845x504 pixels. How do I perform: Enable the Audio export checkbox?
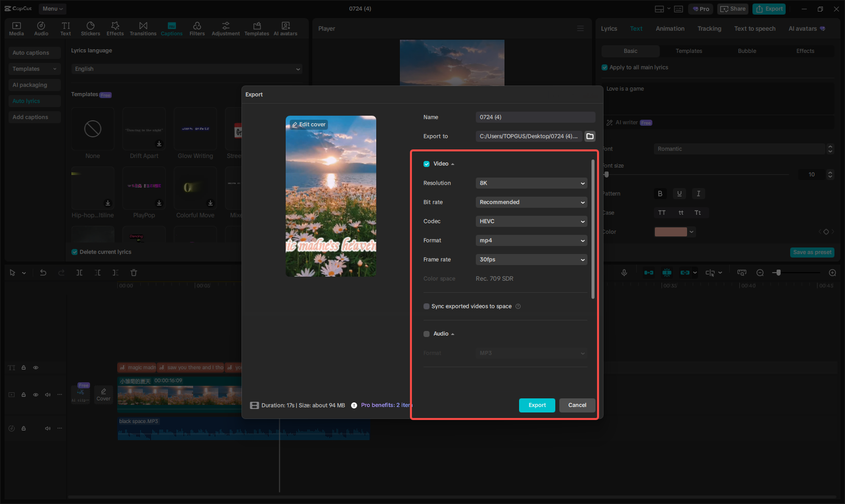(426, 333)
